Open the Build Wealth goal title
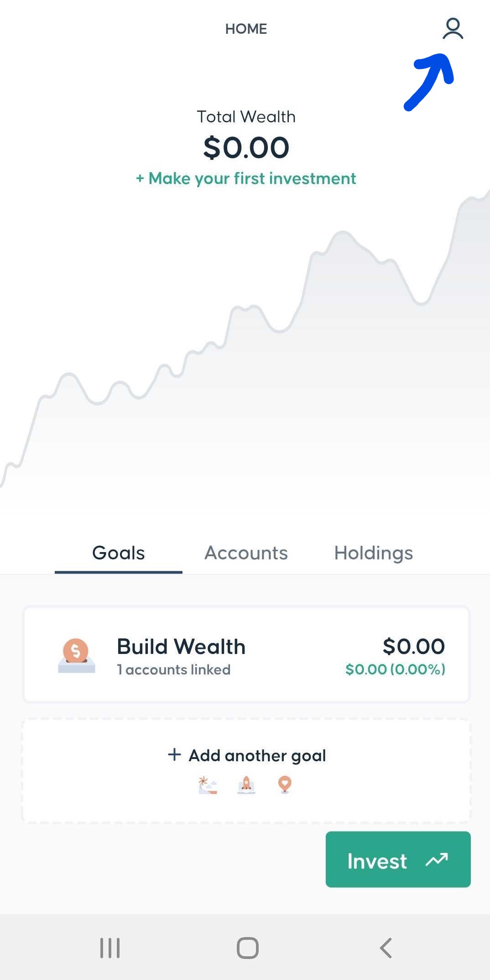Screen dimensions: 490x980 [181, 647]
